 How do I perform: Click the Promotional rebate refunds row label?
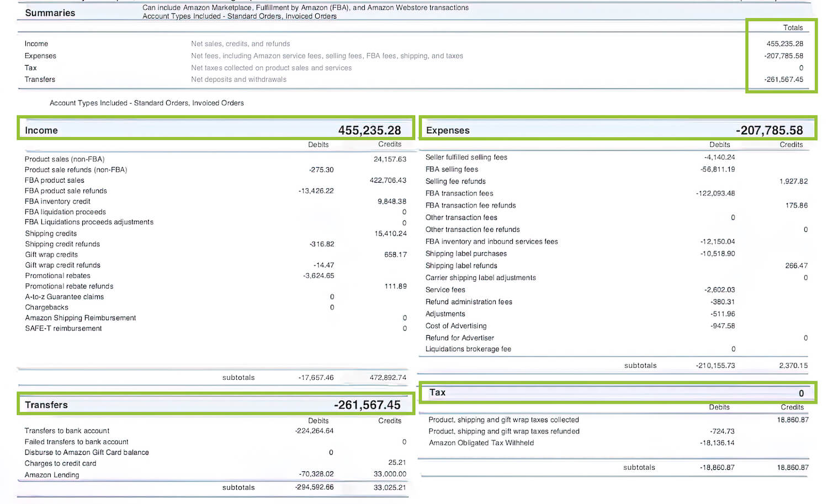[69, 286]
